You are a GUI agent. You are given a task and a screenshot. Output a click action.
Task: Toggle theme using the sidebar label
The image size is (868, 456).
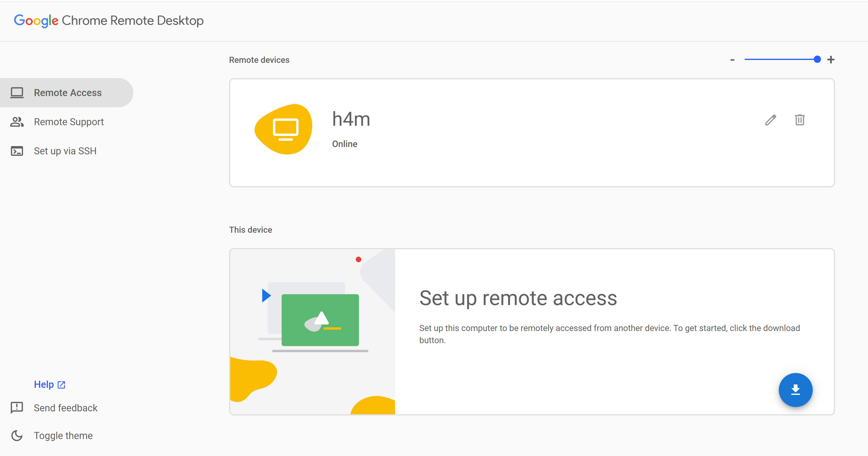click(63, 435)
